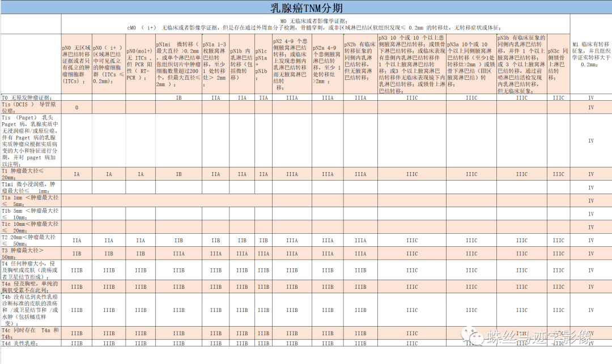Select the pN3c 同侧锁骨上 header cell
Screen dimensions: 612x364
pos(558,64)
